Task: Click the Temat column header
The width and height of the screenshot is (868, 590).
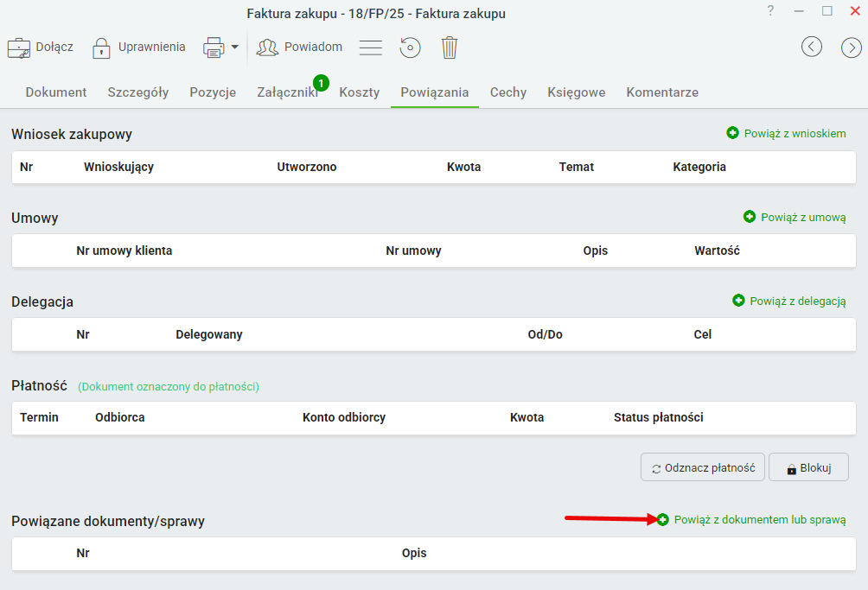Action: 577,167
